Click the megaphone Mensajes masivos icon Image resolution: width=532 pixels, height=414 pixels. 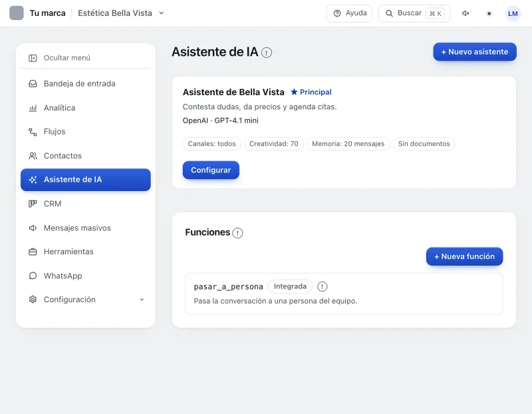click(33, 228)
